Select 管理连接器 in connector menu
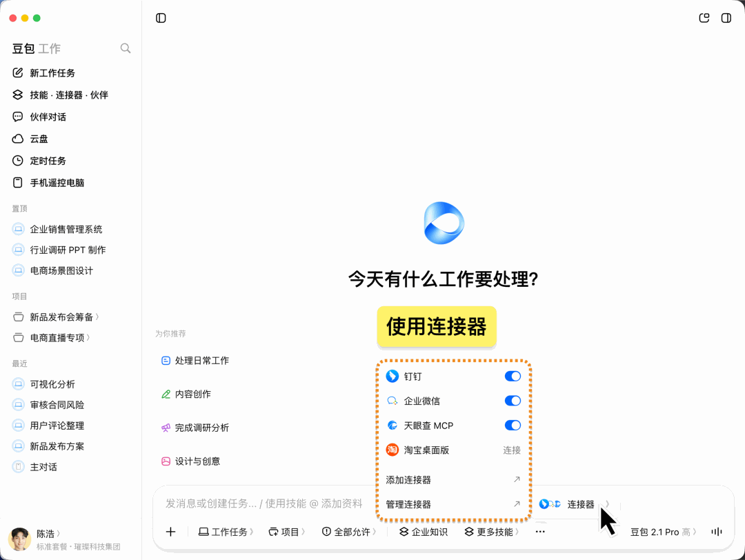745x560 pixels. click(453, 504)
